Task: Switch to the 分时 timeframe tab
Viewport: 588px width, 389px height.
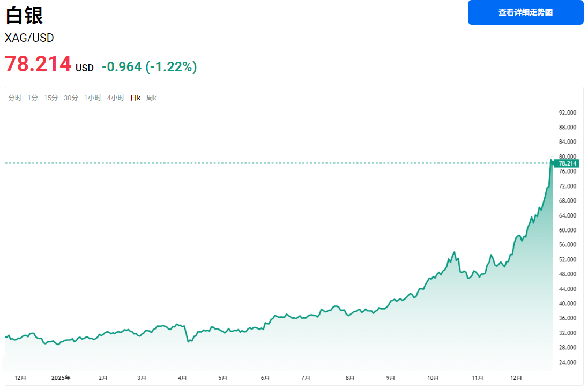Action: [x=14, y=98]
